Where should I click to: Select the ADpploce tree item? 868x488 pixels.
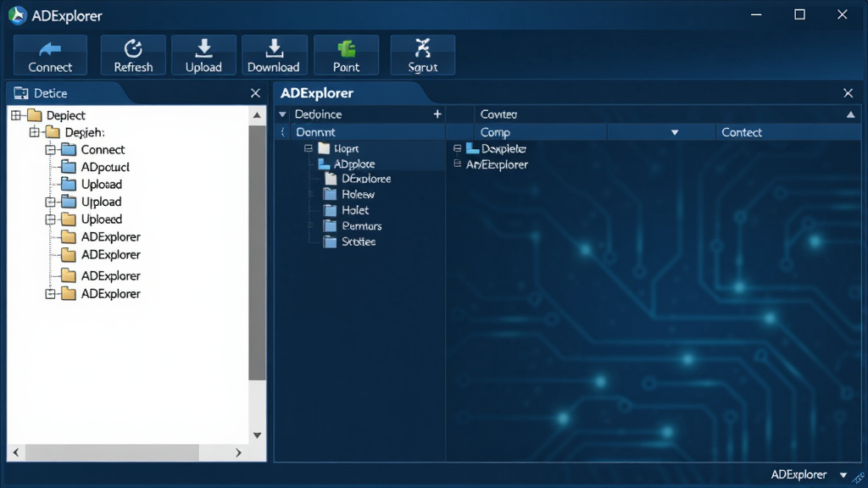click(354, 164)
